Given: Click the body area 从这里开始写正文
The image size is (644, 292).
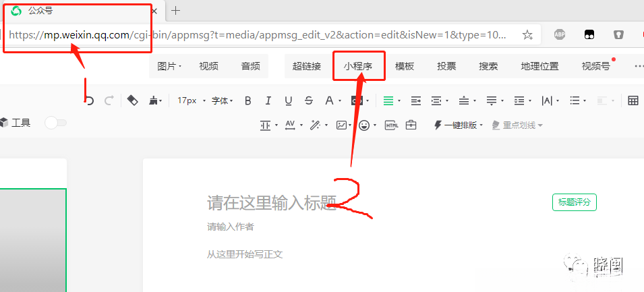Looking at the screenshot, I should pos(245,254).
